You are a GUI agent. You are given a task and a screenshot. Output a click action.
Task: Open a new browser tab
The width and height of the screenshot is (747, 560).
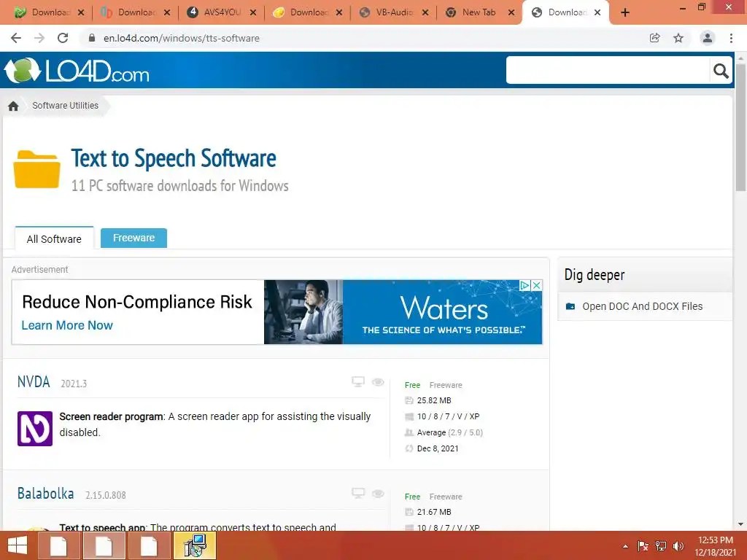pos(625,12)
